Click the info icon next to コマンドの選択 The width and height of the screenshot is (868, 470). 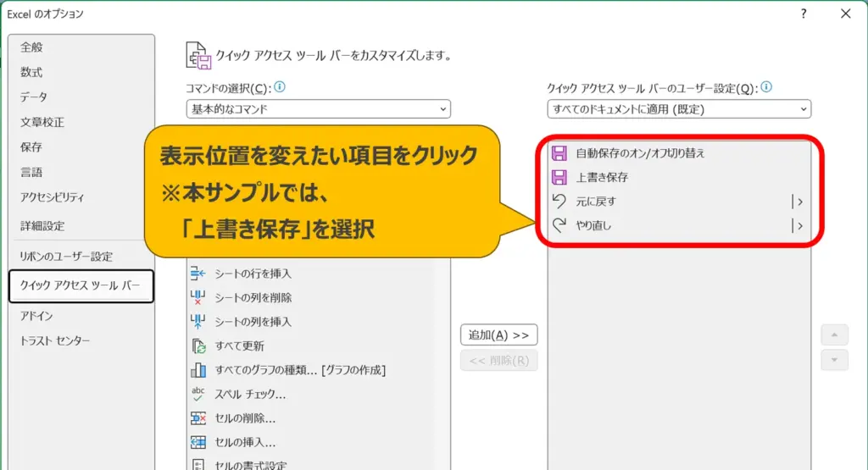280,87
